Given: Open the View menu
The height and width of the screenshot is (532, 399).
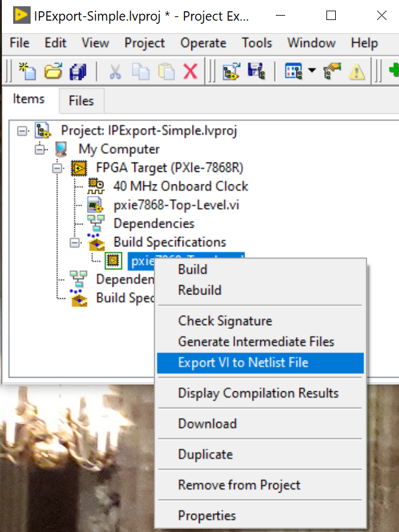Looking at the screenshot, I should click(95, 43).
